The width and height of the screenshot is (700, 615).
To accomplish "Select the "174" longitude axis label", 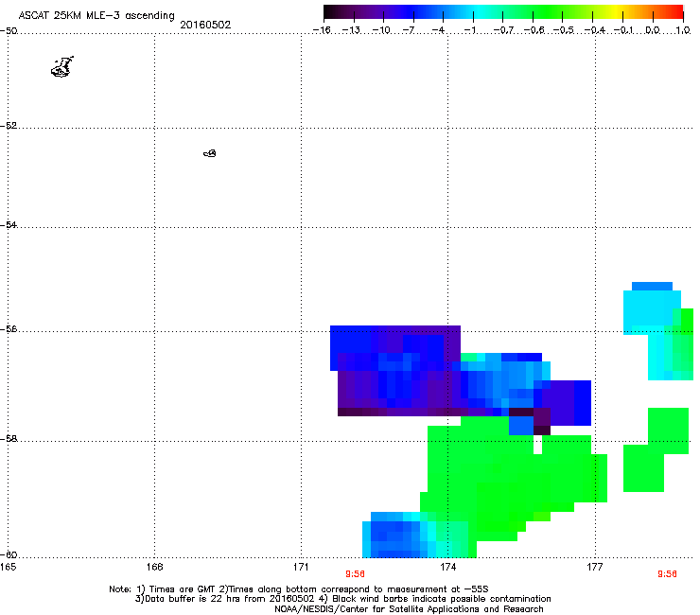I will (x=447, y=567).
